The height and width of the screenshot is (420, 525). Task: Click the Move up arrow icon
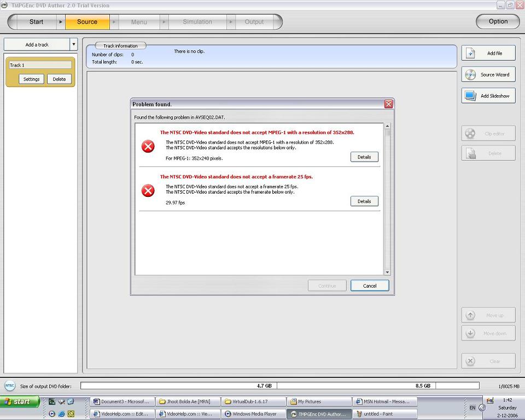[x=470, y=315]
